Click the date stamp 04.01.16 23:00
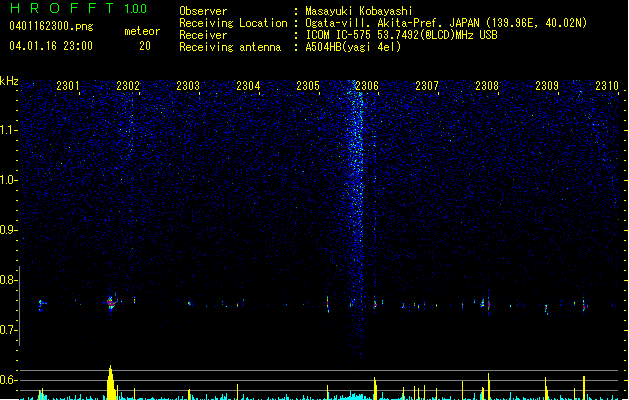This screenshot has height=400, width=629. [51, 46]
